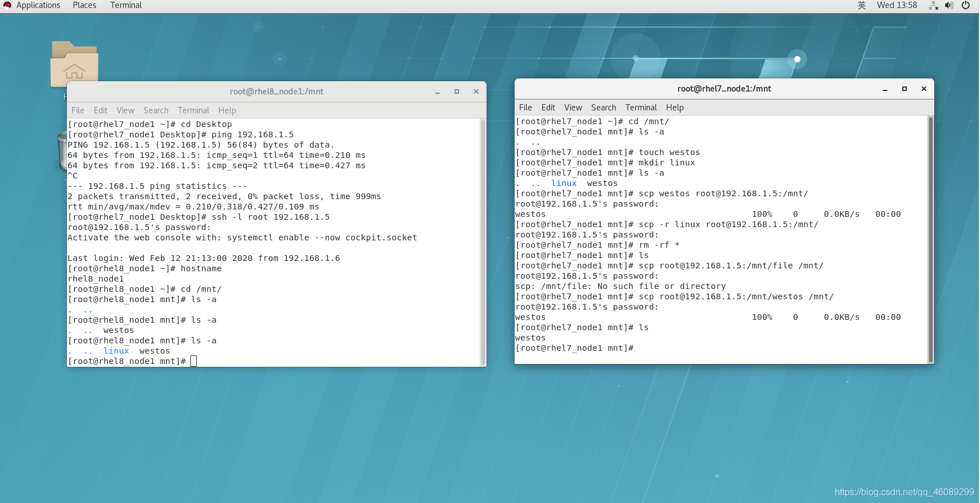Click the scrollbar of the rhel8_node1 terminal
The image size is (980, 503).
click(483, 242)
